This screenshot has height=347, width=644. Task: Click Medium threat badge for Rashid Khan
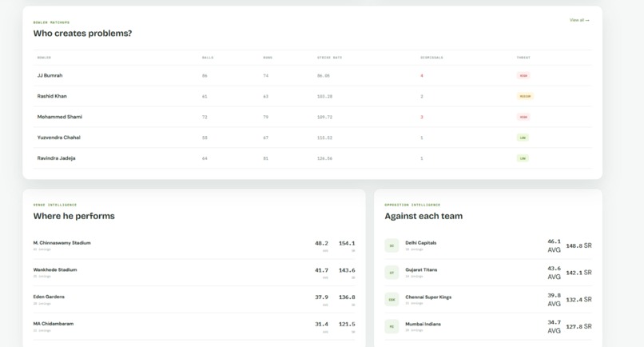(525, 96)
